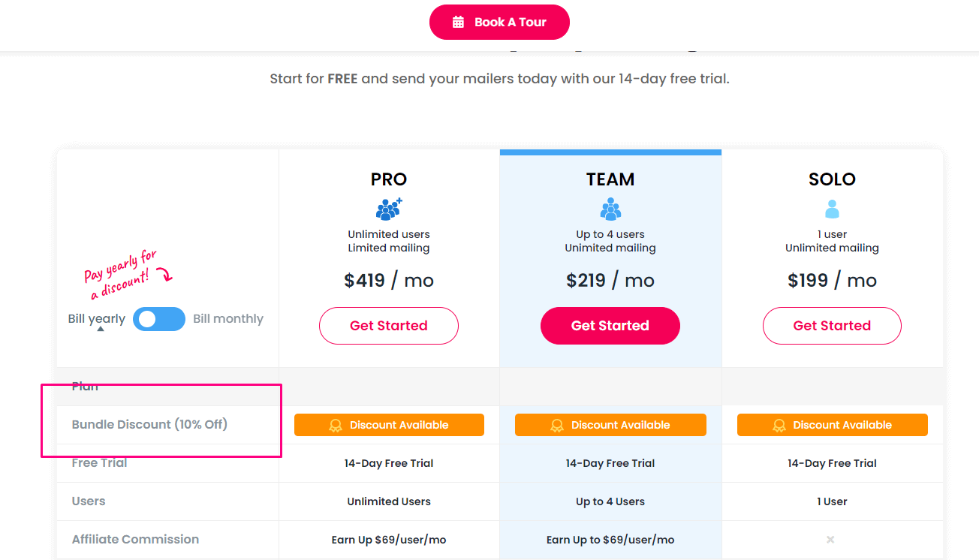Toggle the yearly/monthly billing switch
979x560 pixels.
159,319
